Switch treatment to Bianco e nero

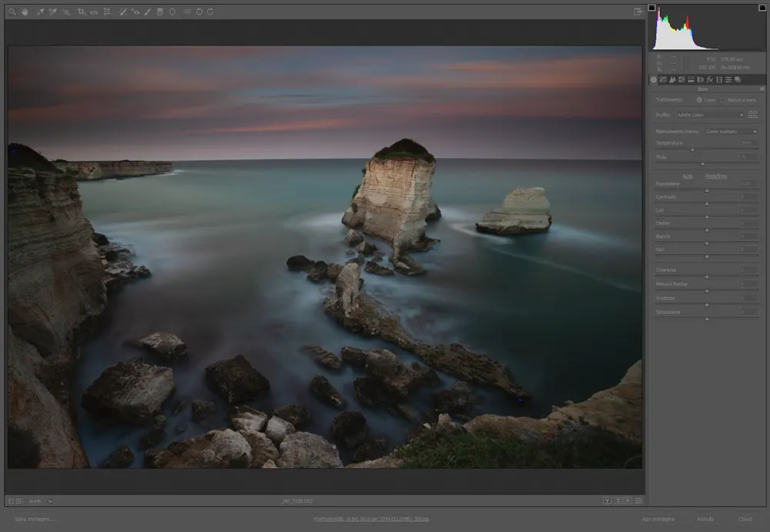tap(722, 100)
